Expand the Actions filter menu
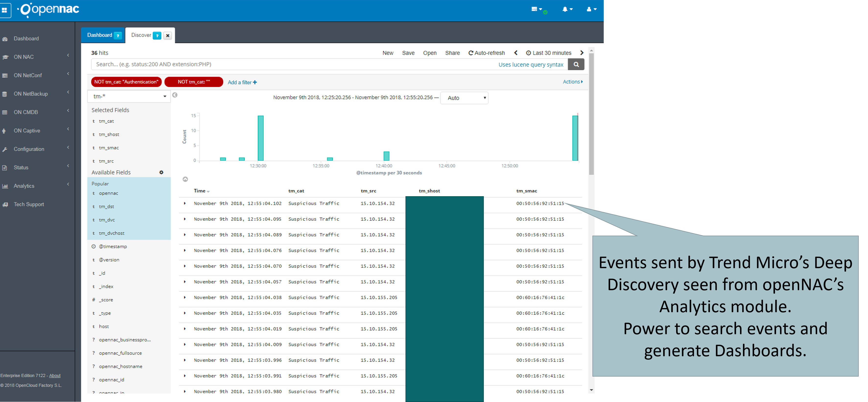 572,82
